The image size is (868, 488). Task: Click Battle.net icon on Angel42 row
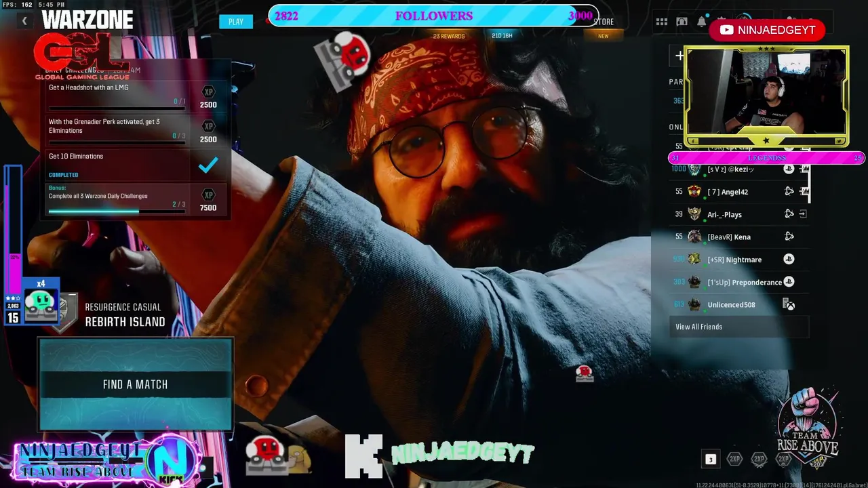pos(789,191)
